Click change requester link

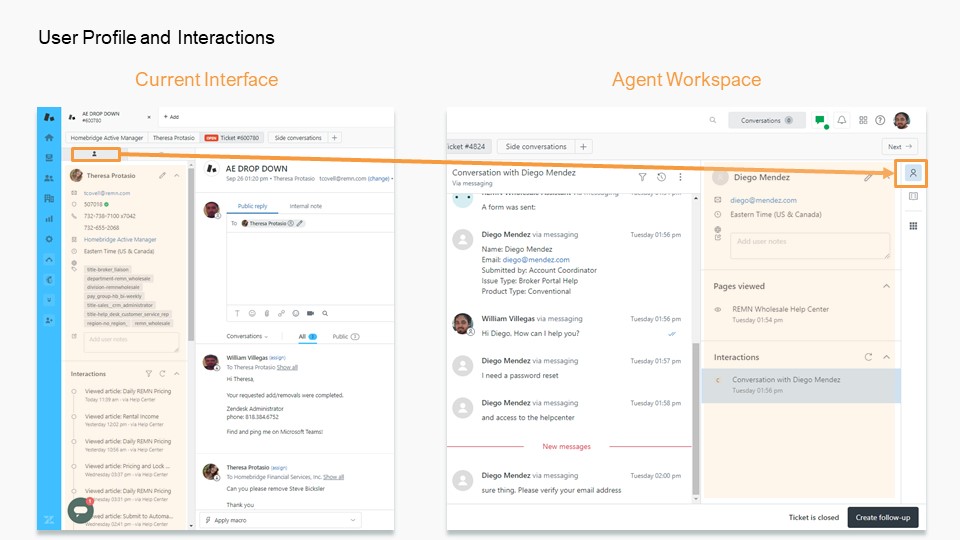coord(378,179)
